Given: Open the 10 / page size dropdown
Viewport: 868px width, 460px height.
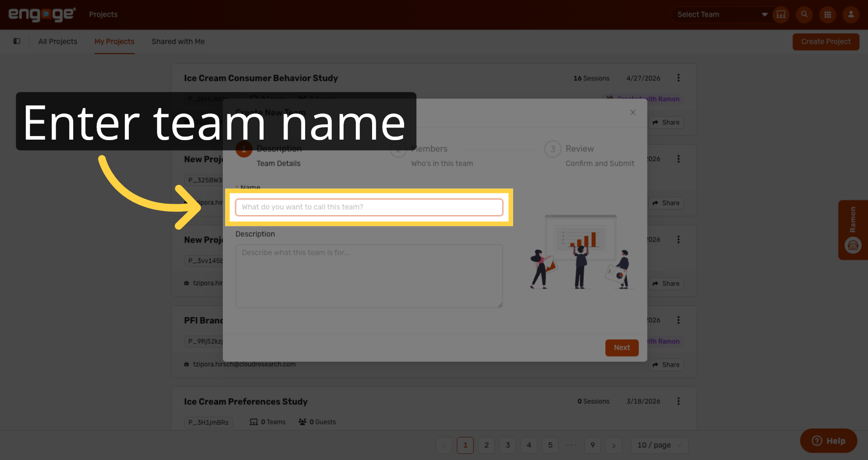Looking at the screenshot, I should (x=660, y=445).
